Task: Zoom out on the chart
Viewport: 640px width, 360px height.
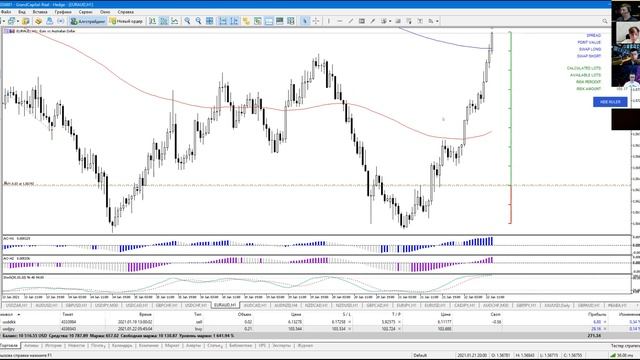Action: (x=198, y=21)
